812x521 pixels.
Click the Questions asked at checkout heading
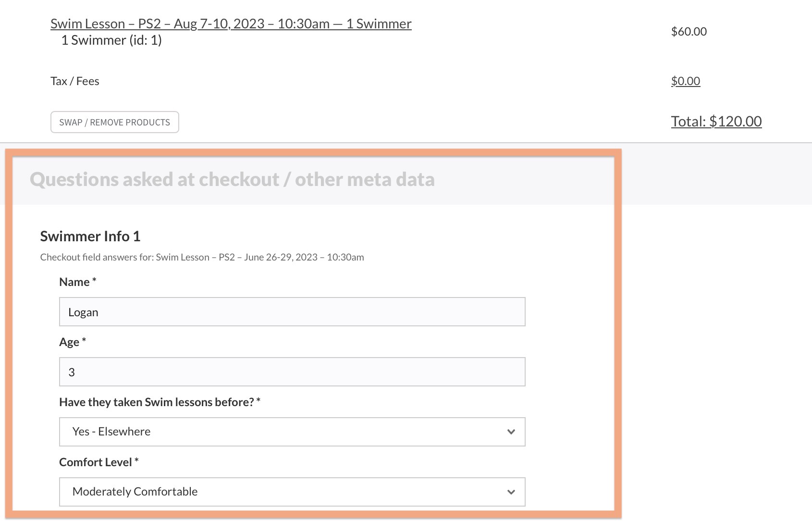(x=232, y=179)
